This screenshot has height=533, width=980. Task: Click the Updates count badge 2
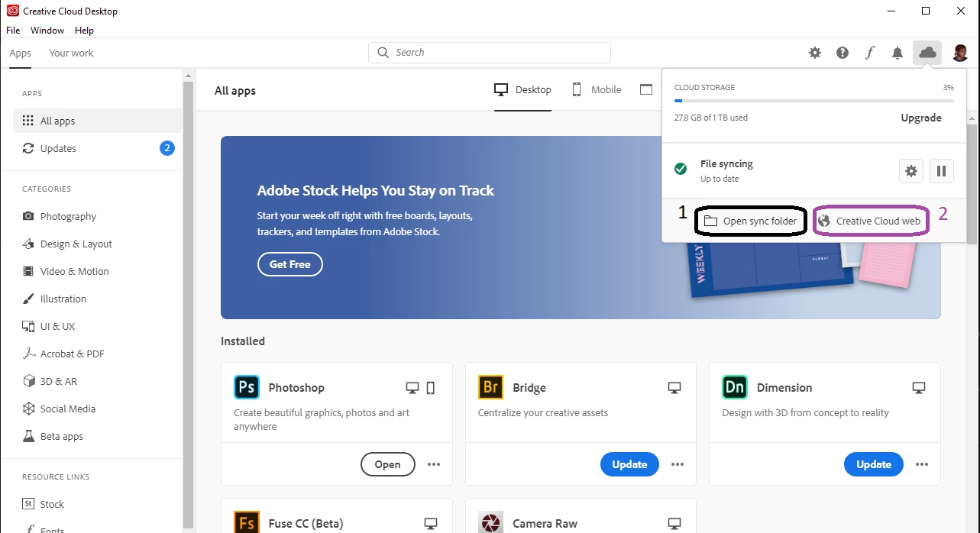click(x=167, y=148)
